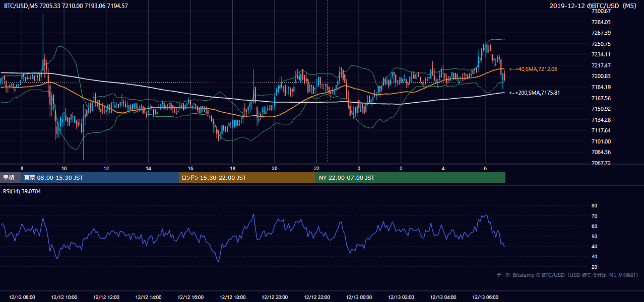Click the 12/12 20:00 date label
Screen dimensions: 644x302
point(275,297)
